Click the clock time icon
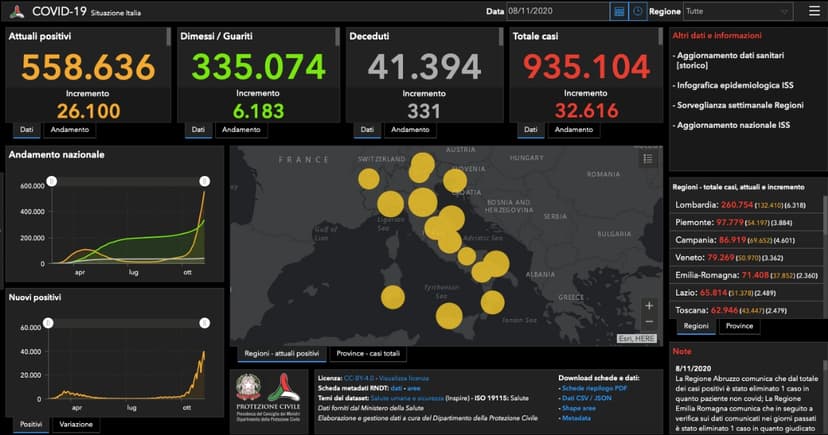The width and height of the screenshot is (828, 435). click(637, 11)
